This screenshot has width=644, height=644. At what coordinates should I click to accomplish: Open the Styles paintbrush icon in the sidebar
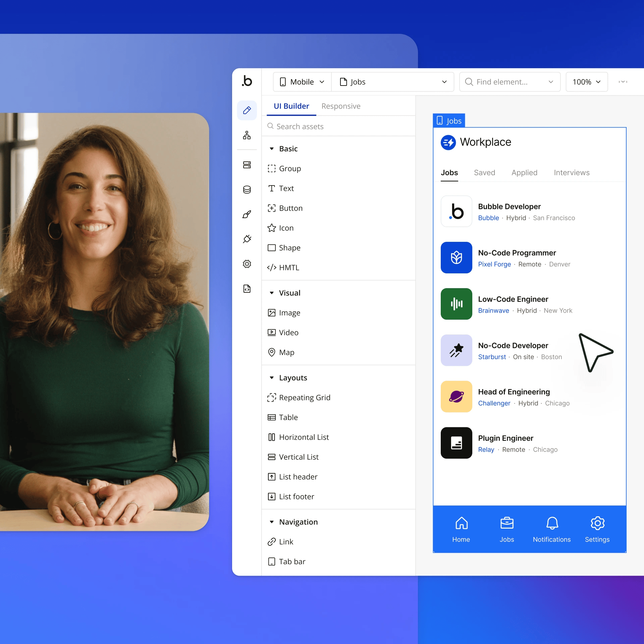247,214
